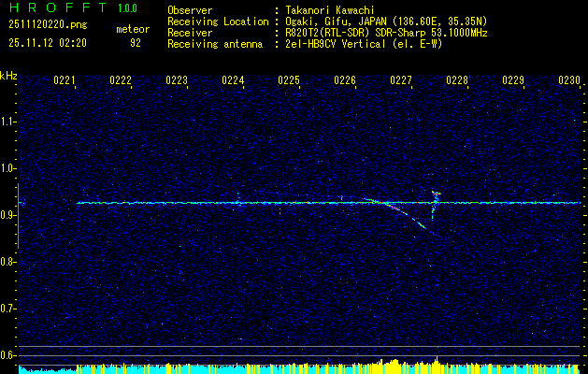Click the 0221 time marker
Screen dimensions: 588x374
click(65, 80)
